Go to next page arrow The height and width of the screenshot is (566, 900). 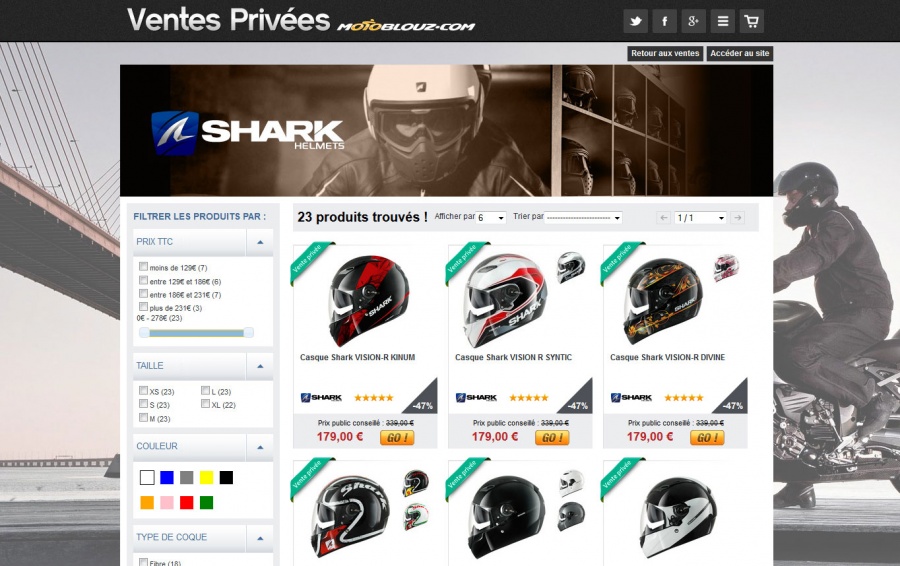(738, 218)
